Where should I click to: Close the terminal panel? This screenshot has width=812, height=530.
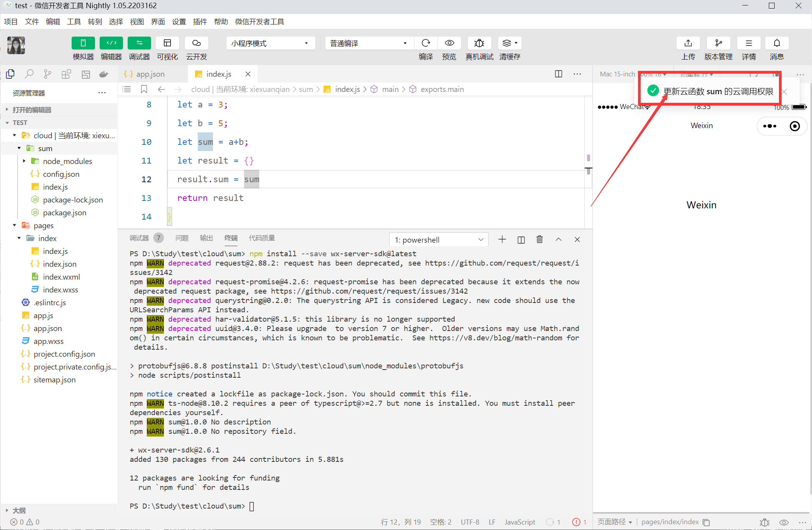577,239
